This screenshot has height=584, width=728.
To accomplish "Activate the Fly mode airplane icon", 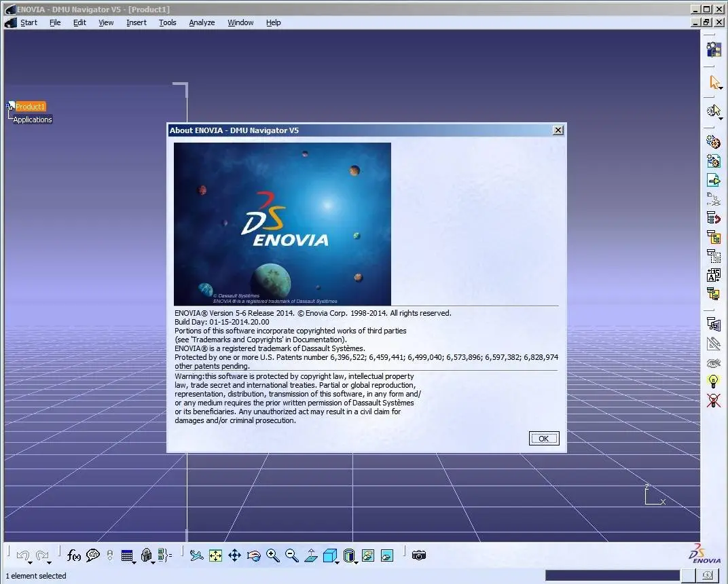I will (197, 555).
